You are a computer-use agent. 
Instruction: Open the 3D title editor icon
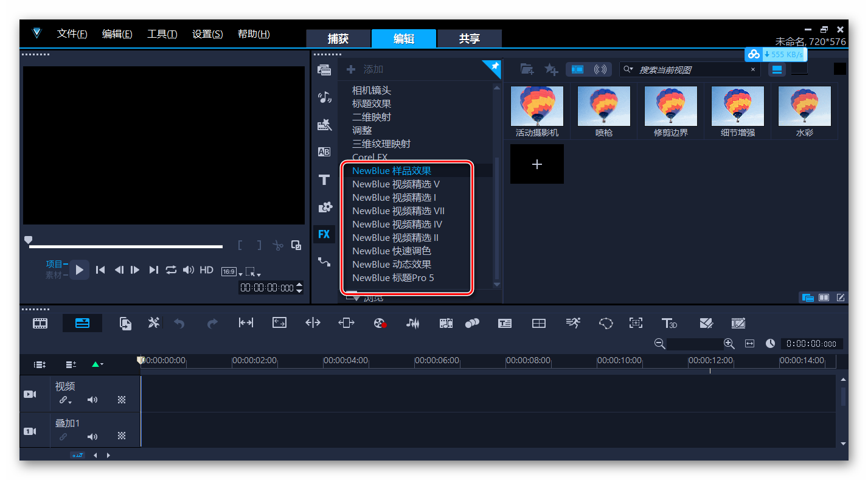[x=669, y=323]
